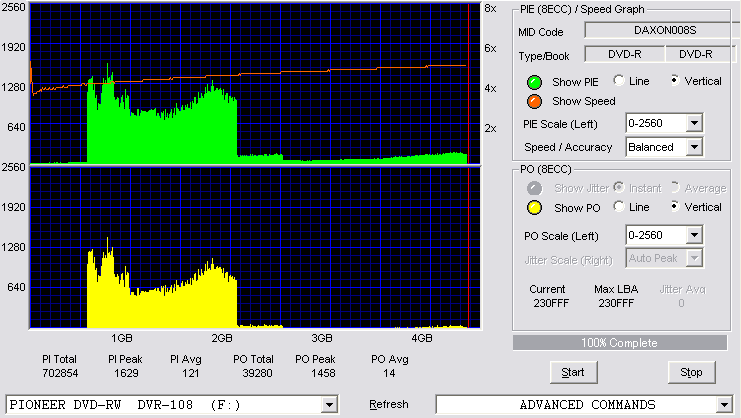
Task: Click the 3GB axis label
Action: click(322, 338)
